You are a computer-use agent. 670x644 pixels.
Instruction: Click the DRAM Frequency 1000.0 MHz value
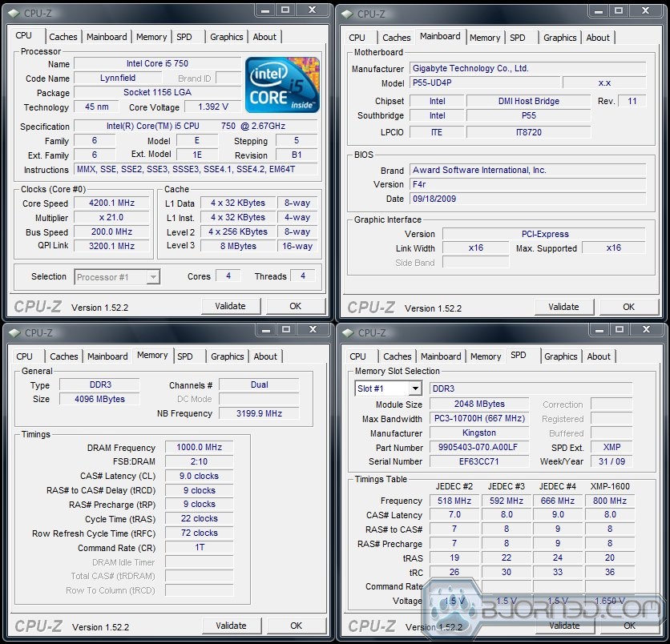[199, 447]
